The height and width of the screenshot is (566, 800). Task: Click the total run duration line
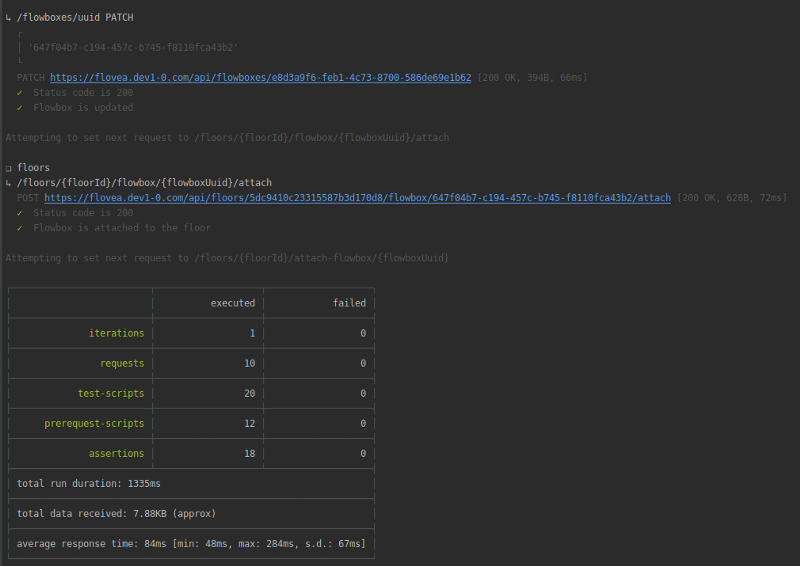click(89, 484)
